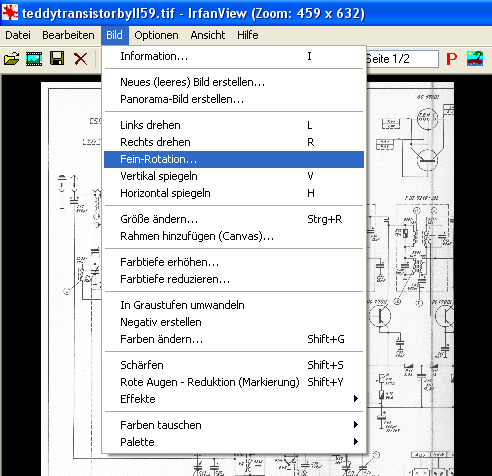492x476 pixels.
Task: Select Farbtiefe reduzieren...
Action: click(x=234, y=279)
